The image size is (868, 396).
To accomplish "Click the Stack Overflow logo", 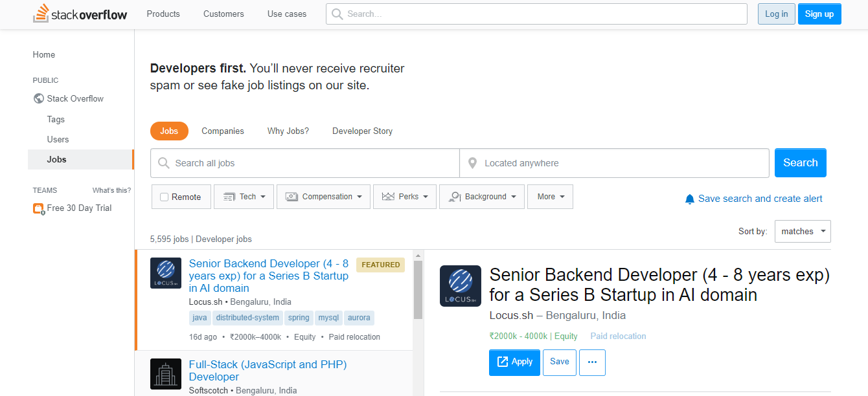I will click(x=80, y=14).
